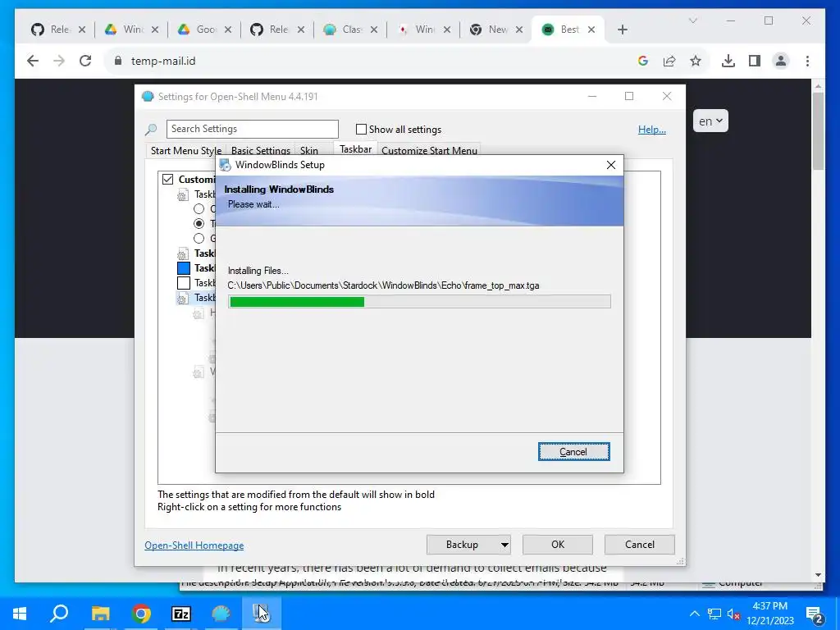840x630 pixels.
Task: Open the Open-Shell Homepage link
Action: pyautogui.click(x=194, y=546)
